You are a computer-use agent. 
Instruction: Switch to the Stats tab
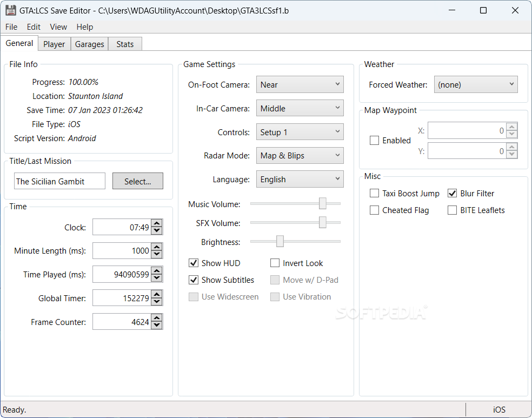[x=125, y=44]
